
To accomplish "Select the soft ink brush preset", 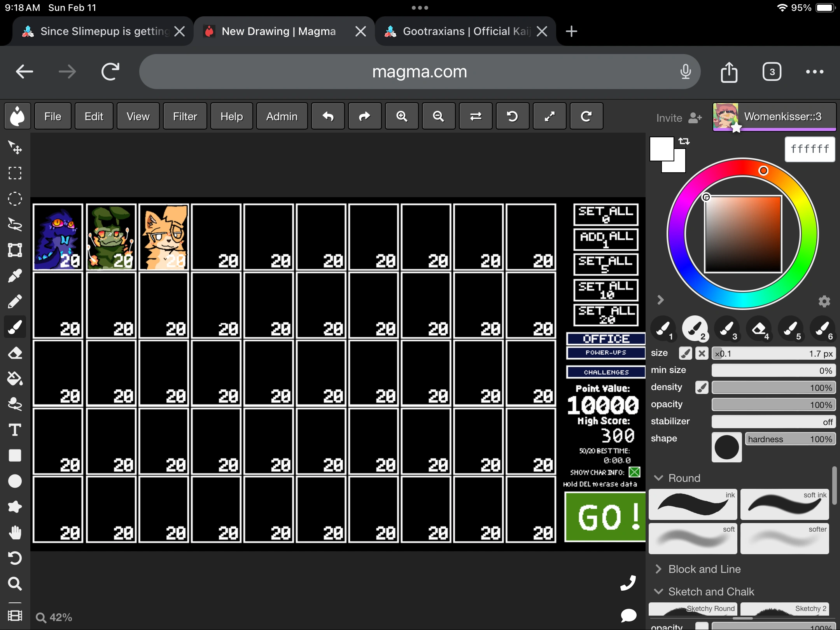I will point(784,504).
